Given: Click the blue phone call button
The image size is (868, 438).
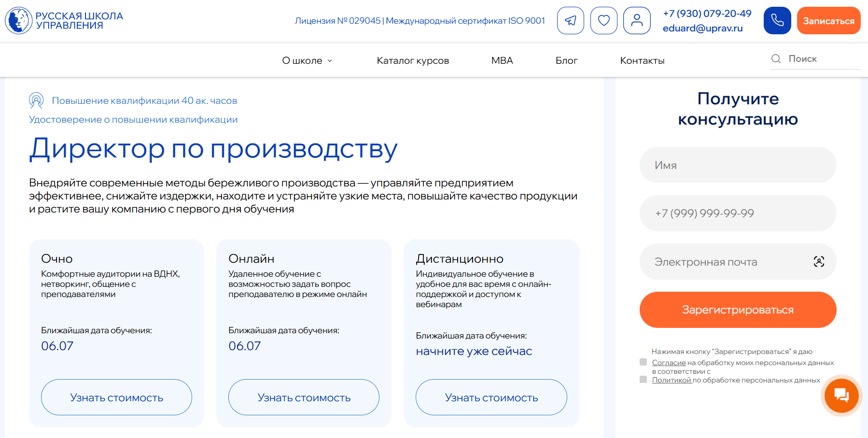Looking at the screenshot, I should (777, 20).
